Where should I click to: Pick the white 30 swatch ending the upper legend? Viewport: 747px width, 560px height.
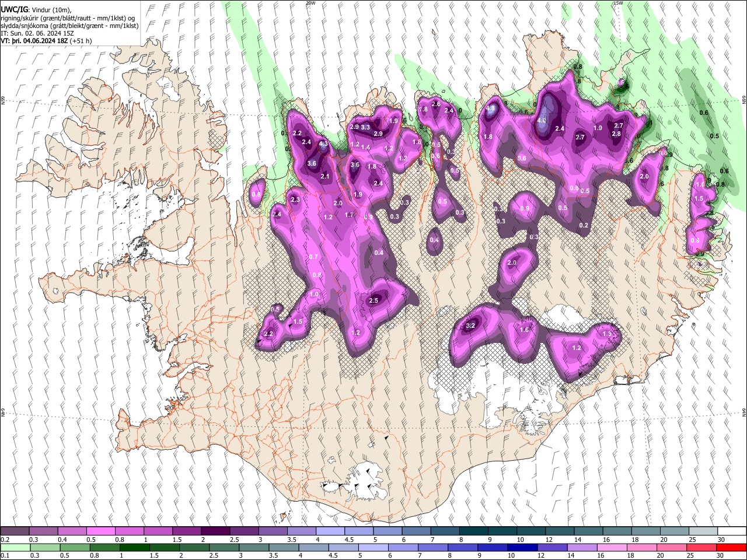coord(732,531)
